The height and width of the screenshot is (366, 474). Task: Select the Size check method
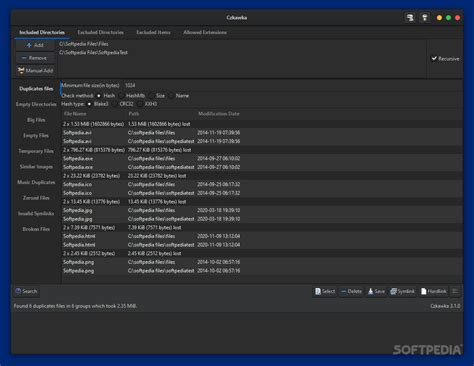point(157,96)
